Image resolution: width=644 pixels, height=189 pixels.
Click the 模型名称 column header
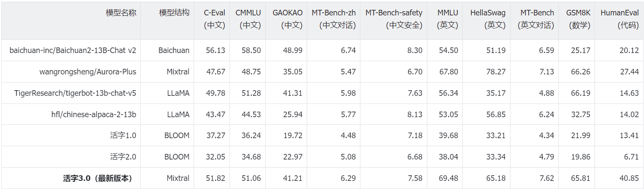[x=121, y=13]
